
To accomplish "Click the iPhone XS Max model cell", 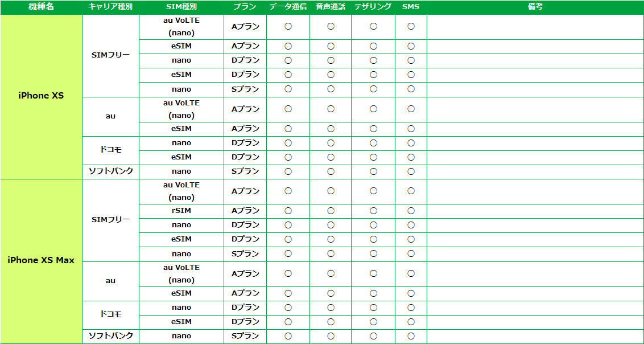I will pyautogui.click(x=41, y=260).
